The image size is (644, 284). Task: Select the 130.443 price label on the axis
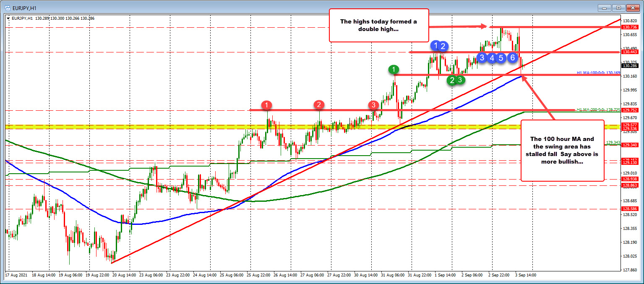[631, 52]
